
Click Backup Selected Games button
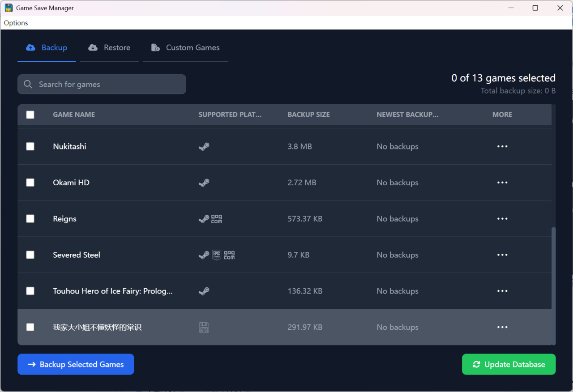click(x=76, y=364)
